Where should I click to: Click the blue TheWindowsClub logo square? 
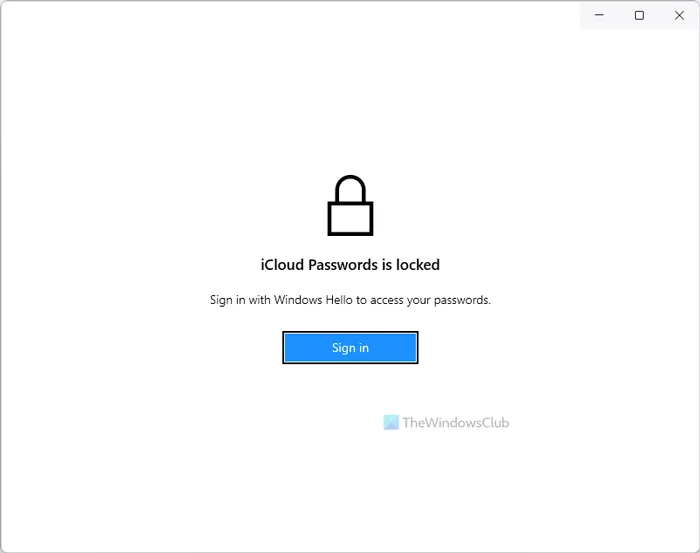[391, 423]
